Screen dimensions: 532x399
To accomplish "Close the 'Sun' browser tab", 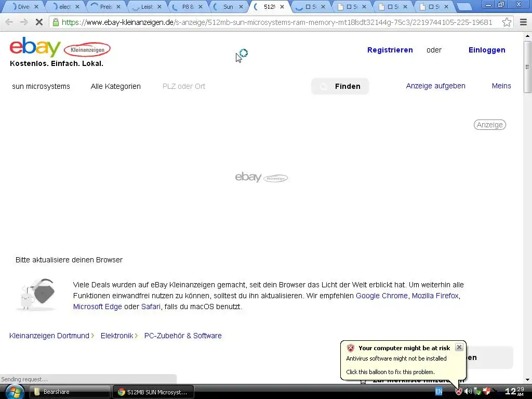I will click(x=241, y=6).
